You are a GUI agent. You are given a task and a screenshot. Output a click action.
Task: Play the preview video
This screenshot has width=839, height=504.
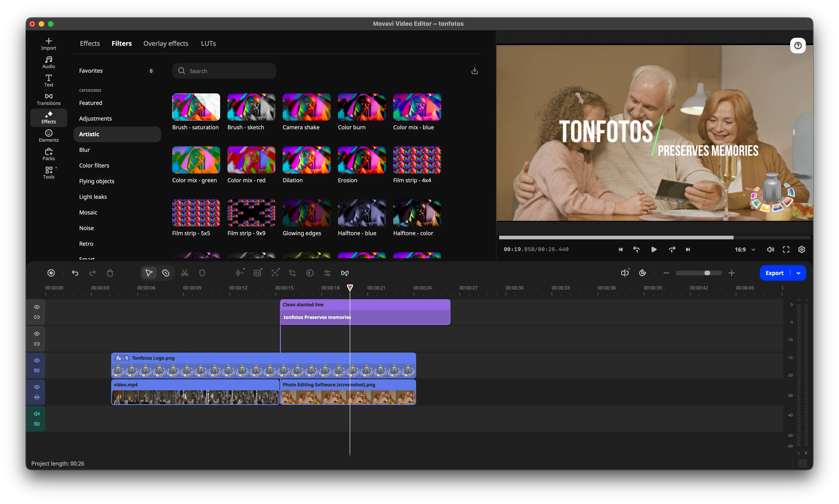pos(654,250)
